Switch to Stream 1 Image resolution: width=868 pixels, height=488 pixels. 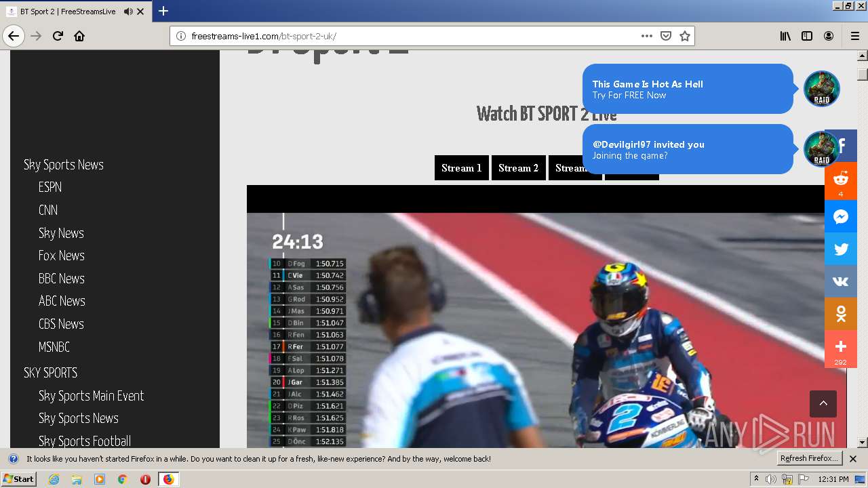pyautogui.click(x=462, y=168)
